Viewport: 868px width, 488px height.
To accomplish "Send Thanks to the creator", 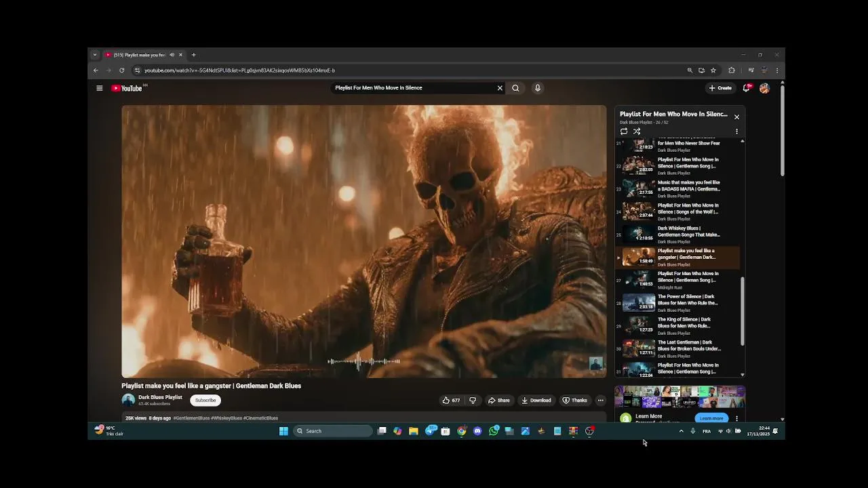I will (x=574, y=401).
